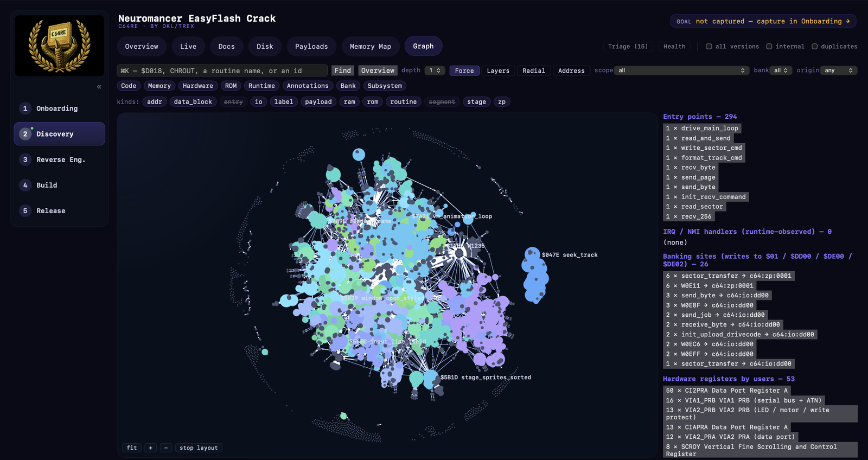Image resolution: width=868 pixels, height=460 pixels.
Task: Click CI2PRA Data Port Register A row
Action: pyautogui.click(x=727, y=391)
